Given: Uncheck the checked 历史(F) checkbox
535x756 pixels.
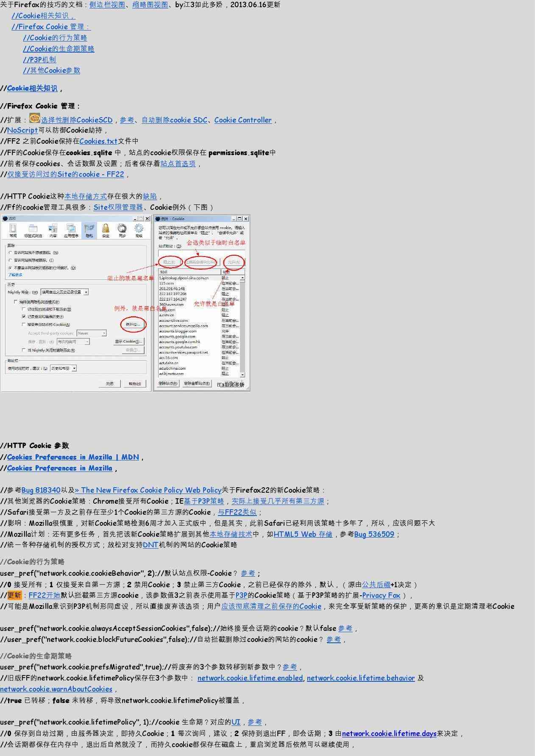Looking at the screenshot, I should point(24,317).
